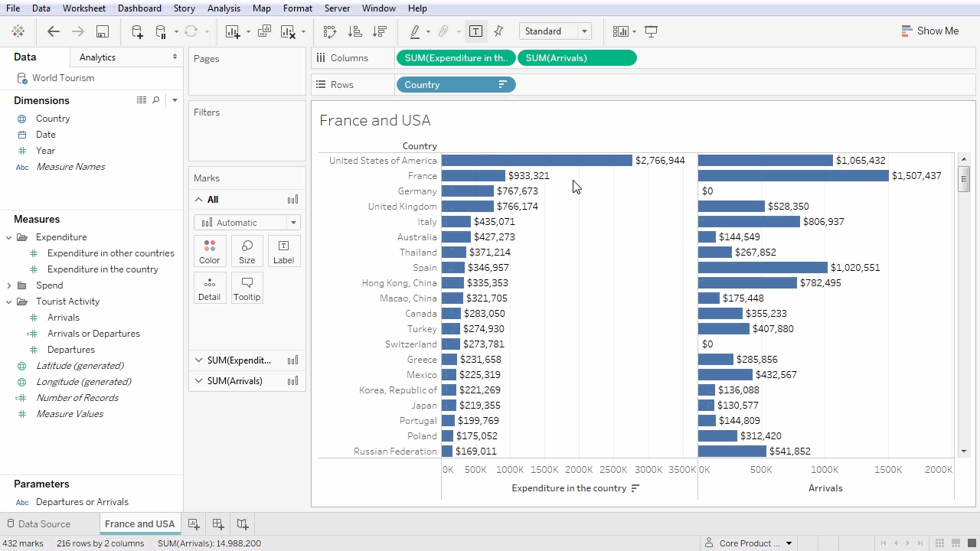
Task: Click the SUM(Arrivals) pill in Columns
Action: click(577, 57)
